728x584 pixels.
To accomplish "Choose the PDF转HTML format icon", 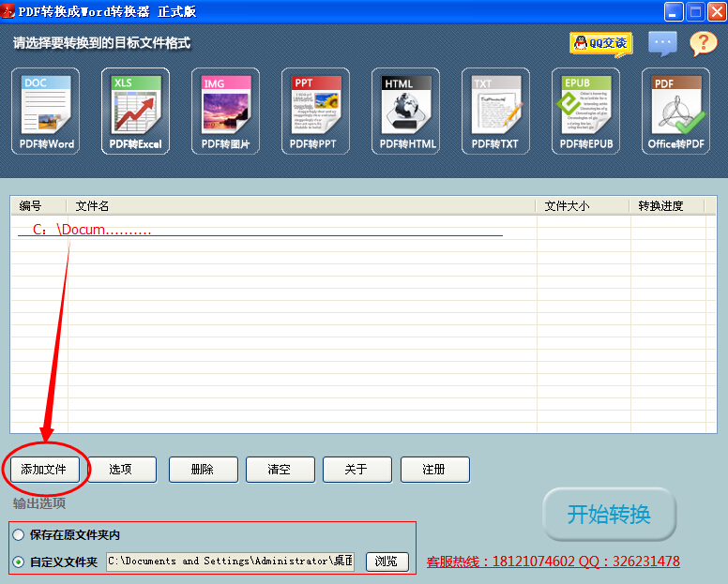I will [x=406, y=111].
